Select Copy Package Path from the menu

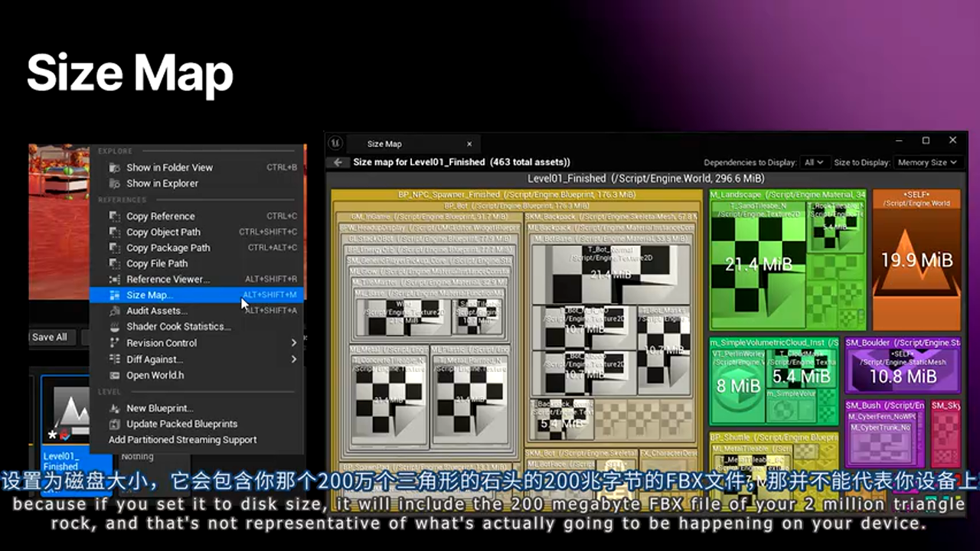[168, 248]
